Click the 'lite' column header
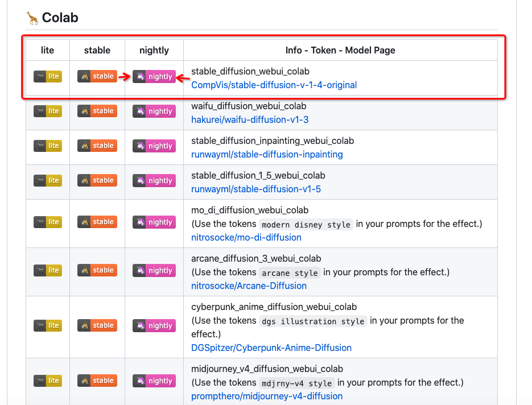Screen dimensions: 532x405 47,50
